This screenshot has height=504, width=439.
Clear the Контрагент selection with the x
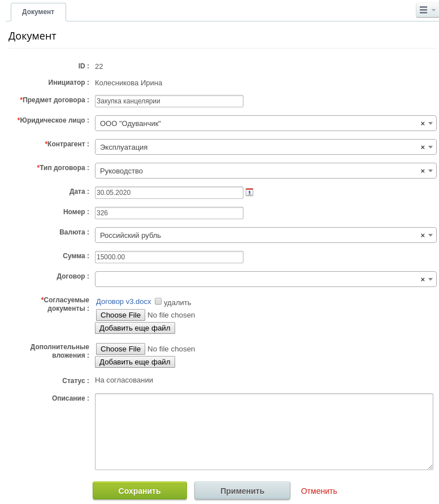point(423,147)
